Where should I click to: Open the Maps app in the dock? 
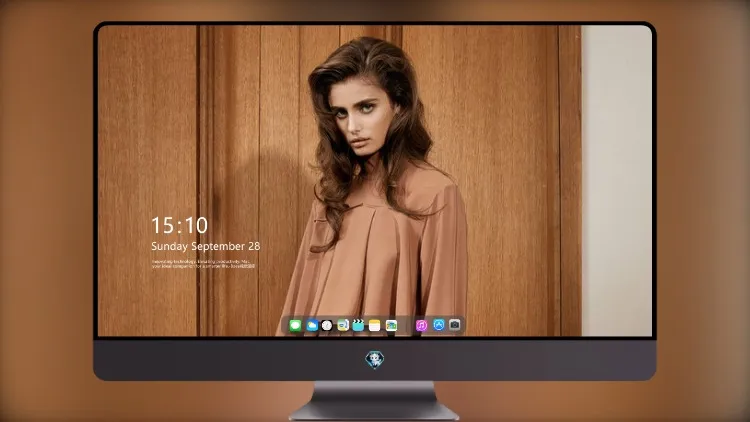[x=343, y=326]
